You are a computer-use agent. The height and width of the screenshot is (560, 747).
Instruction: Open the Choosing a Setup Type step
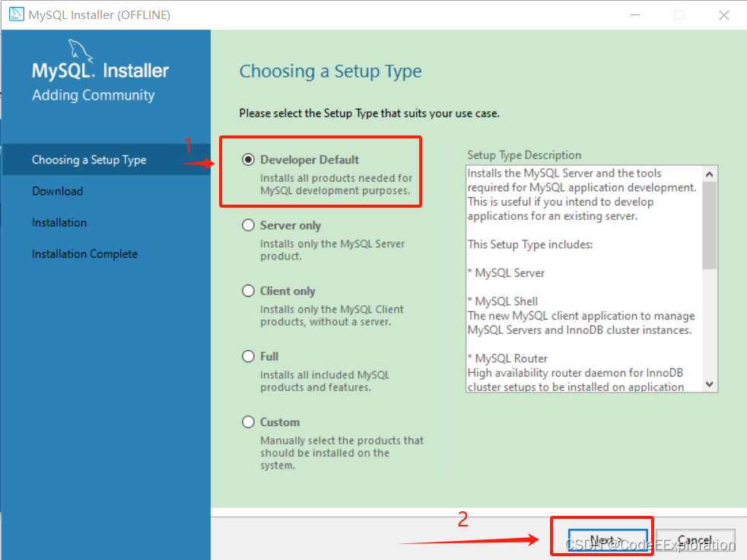coord(89,160)
